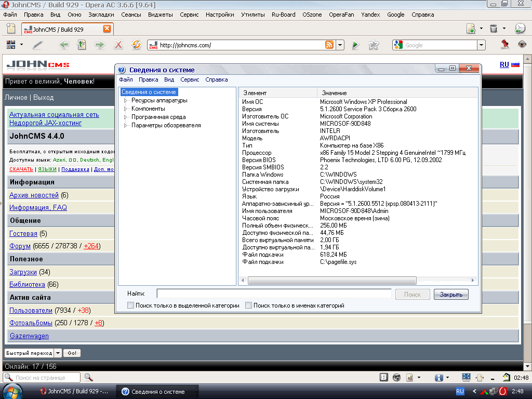Click the Найти search input field
The width and height of the screenshot is (532, 399).
pyautogui.click(x=274, y=294)
